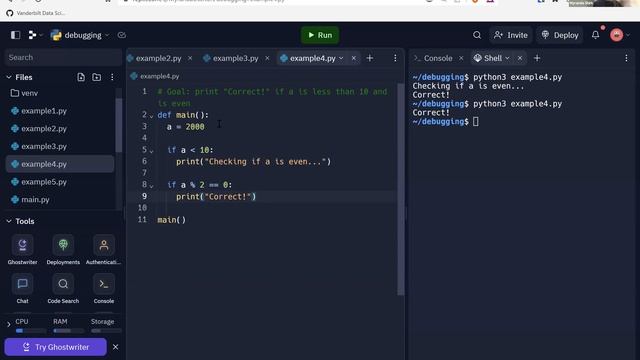
Task: Collapse the Files section
Action: 9,77
